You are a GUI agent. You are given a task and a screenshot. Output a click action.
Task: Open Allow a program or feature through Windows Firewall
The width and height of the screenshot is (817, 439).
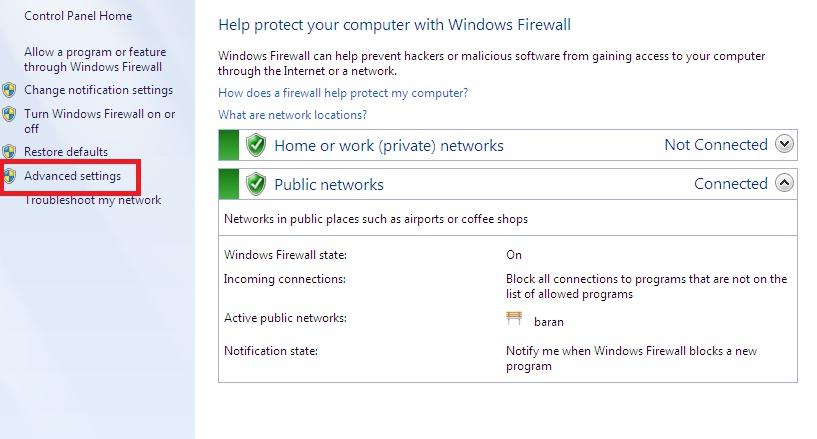click(x=95, y=59)
